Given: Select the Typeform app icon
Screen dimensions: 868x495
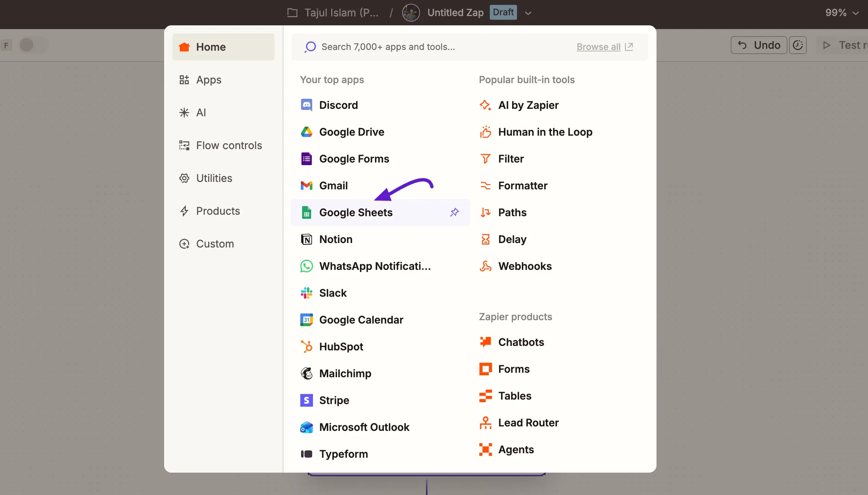Looking at the screenshot, I should (x=307, y=454).
